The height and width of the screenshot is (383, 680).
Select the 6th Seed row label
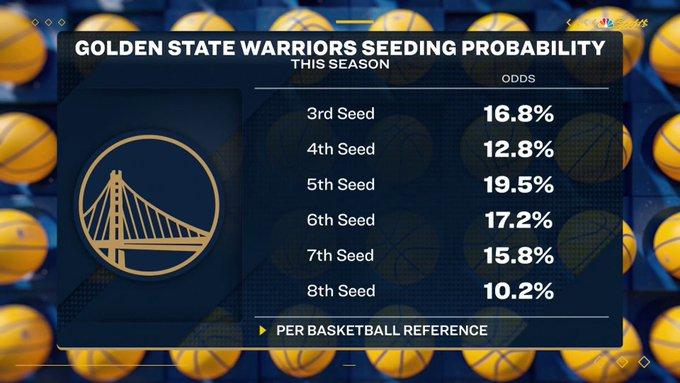[340, 220]
